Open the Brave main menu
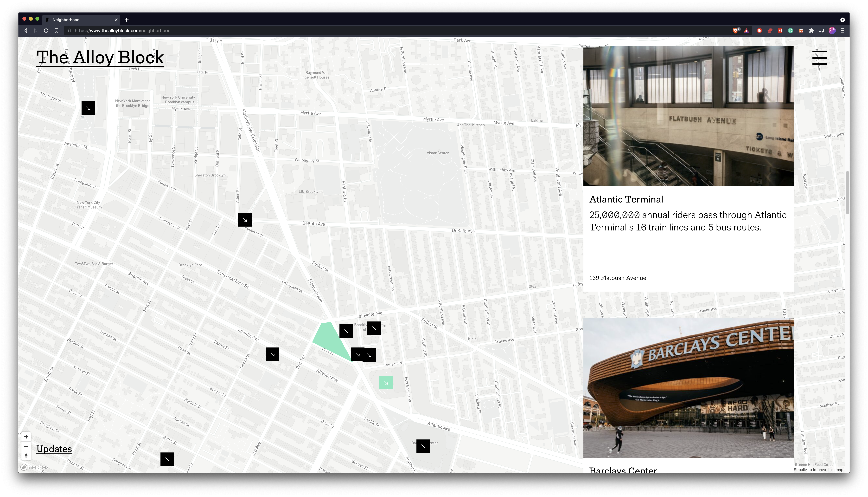The height and width of the screenshot is (497, 868). [842, 30]
